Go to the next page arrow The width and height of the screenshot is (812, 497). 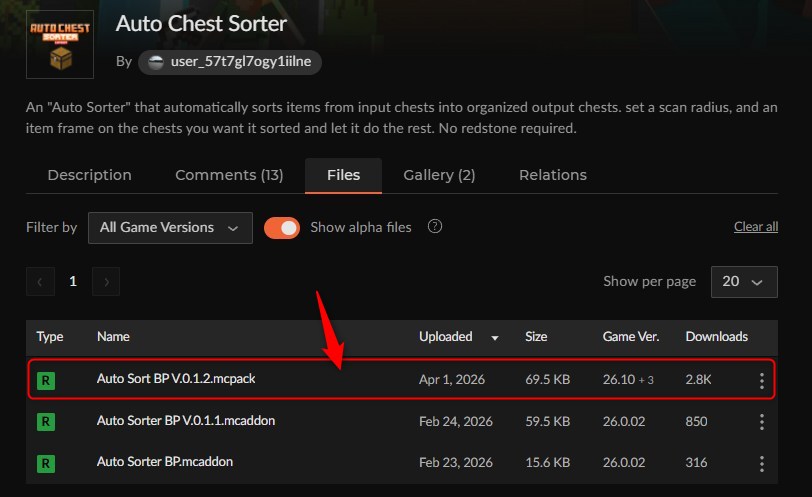point(106,282)
